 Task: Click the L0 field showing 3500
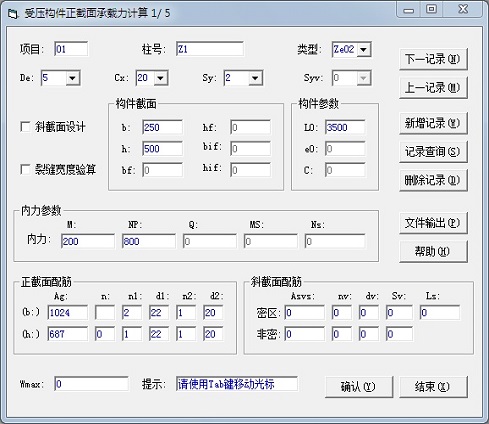[345, 127]
